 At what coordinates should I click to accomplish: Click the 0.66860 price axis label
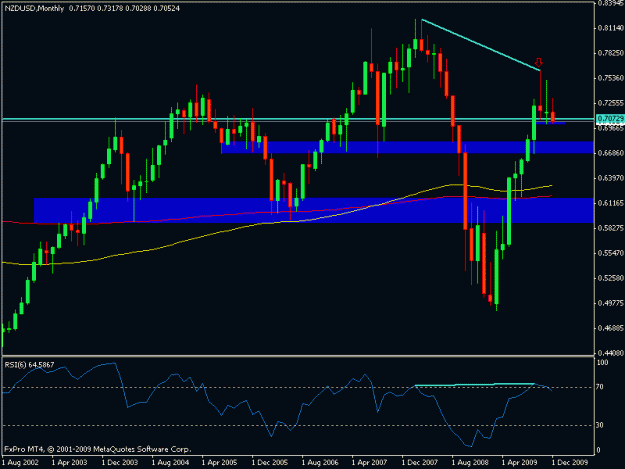(610, 153)
